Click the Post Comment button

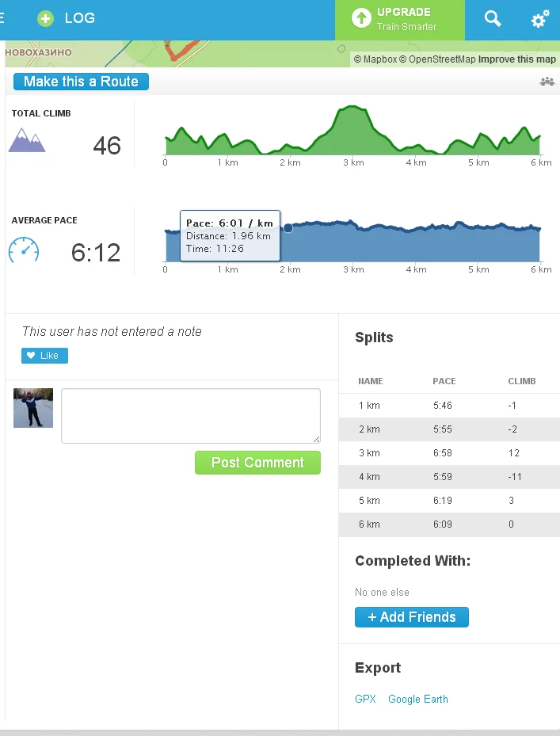pos(257,463)
